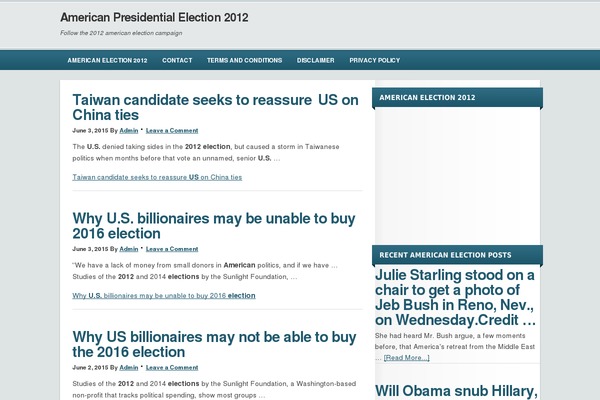Open the Will Obama snub Hillary sidebar post
Screen dimensions: 600x400
[456, 392]
